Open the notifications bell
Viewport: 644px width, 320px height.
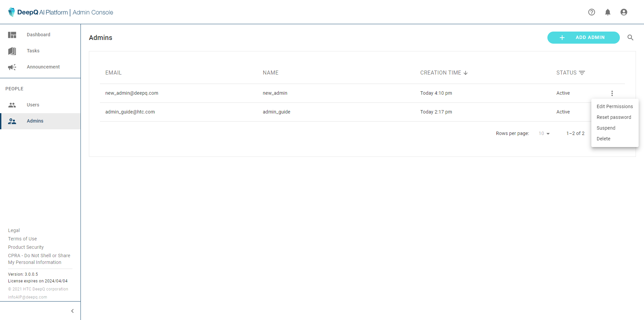[608, 12]
